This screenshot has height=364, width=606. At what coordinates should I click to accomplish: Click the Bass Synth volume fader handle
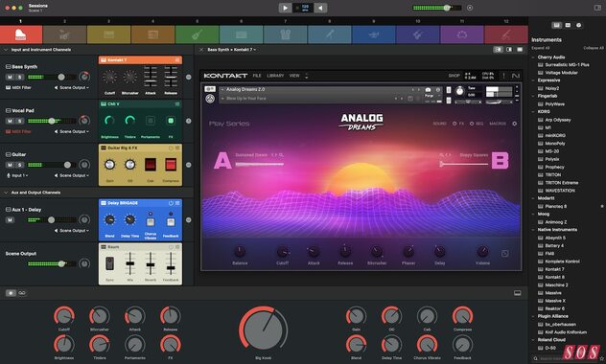[x=61, y=77]
